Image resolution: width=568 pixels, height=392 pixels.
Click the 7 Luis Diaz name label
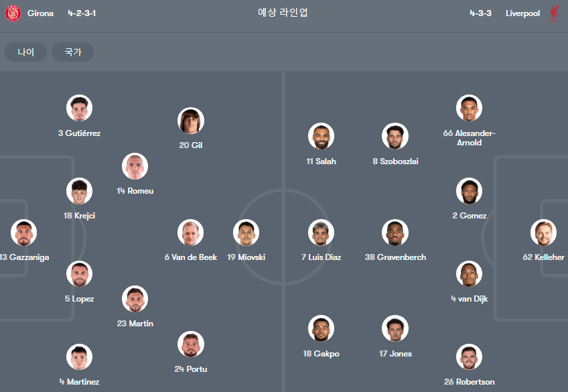[321, 257]
